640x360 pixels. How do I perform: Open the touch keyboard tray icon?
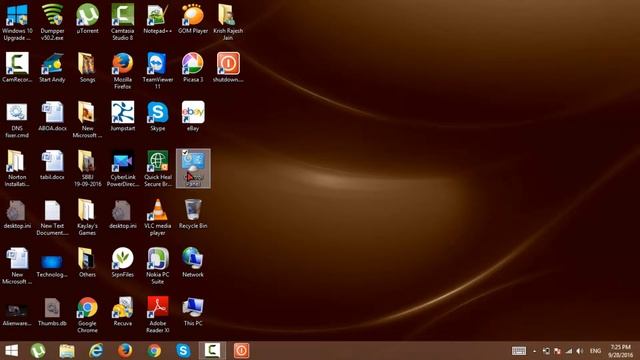pyautogui.click(x=519, y=351)
